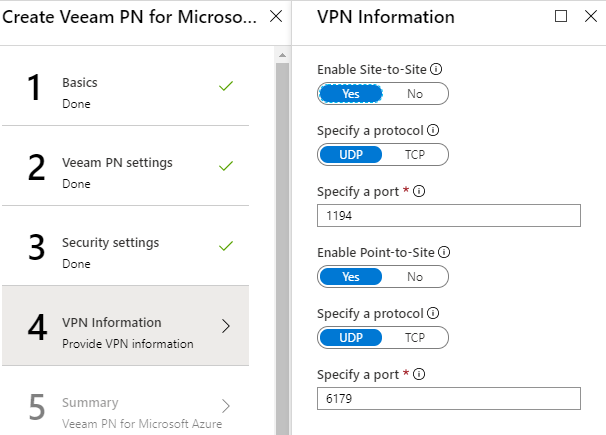Choose TCP for Site-to-Site protocol
The width and height of the screenshot is (606, 435).
click(415, 155)
